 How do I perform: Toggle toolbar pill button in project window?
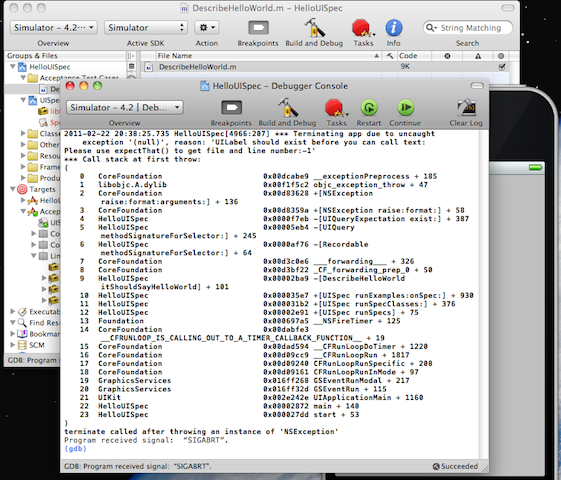508,8
